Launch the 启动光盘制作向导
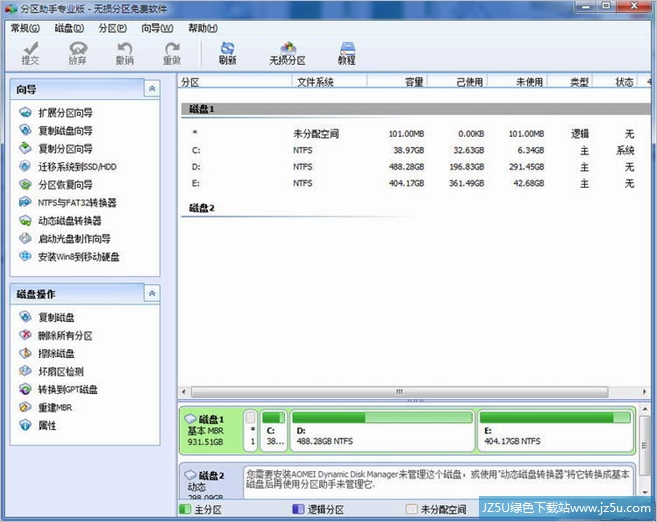The width and height of the screenshot is (657, 522). click(x=65, y=238)
